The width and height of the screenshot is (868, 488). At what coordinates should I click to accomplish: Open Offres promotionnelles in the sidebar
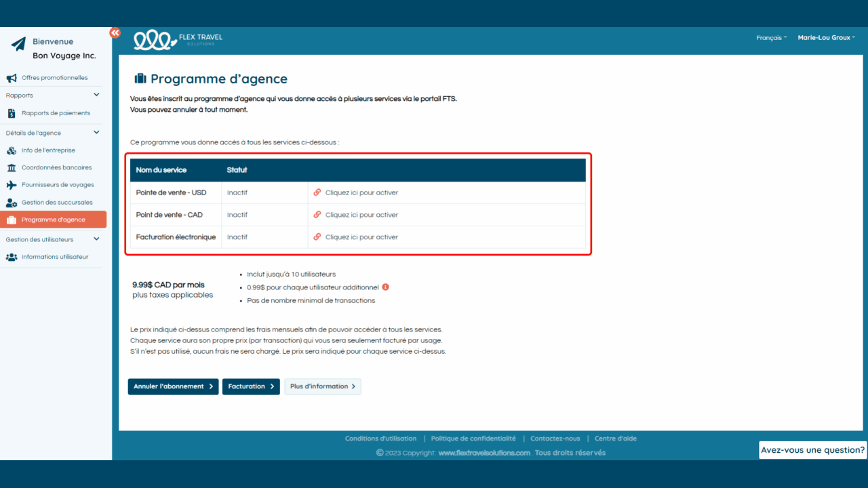click(x=54, y=78)
